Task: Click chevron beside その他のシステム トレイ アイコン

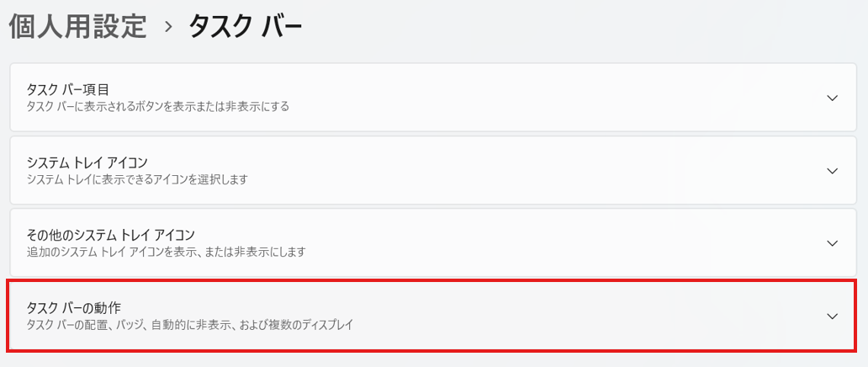Action: (x=832, y=243)
